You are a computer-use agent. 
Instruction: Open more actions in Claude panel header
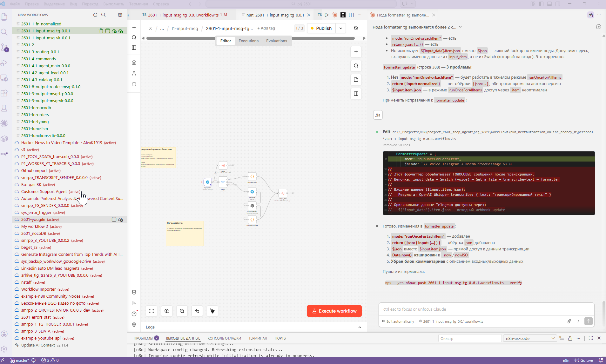(x=599, y=15)
